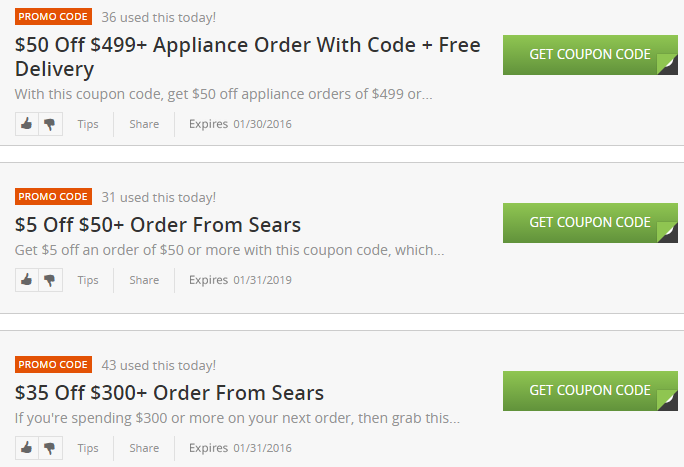This screenshot has height=467, width=684.
Task: Thumbs up the $50 Off appliance coupon
Action: pyautogui.click(x=27, y=124)
